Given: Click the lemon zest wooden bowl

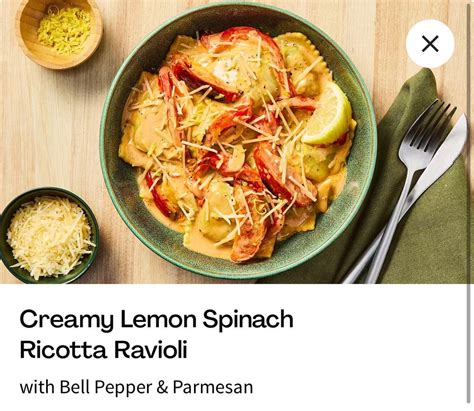Looking at the screenshot, I should point(59,32).
